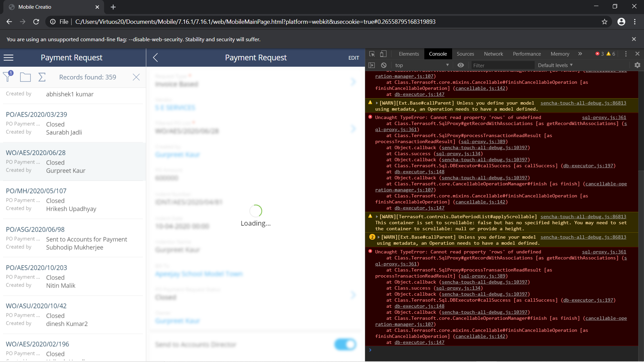Go back using the detail page arrow
The image size is (644, 362).
click(155, 58)
